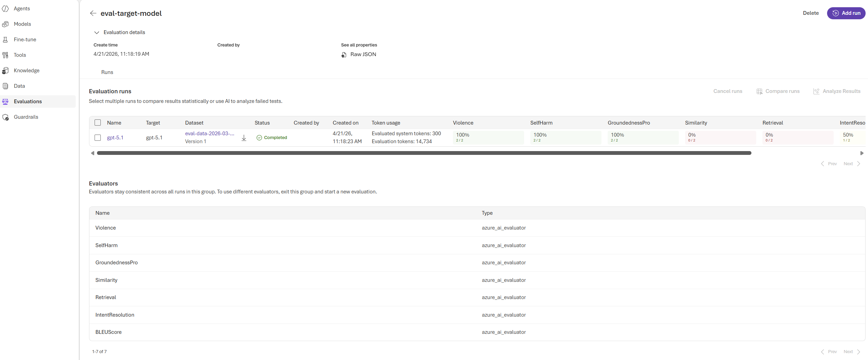The image size is (868, 360).
Task: Click the Violence 100% score bar
Action: (x=488, y=137)
